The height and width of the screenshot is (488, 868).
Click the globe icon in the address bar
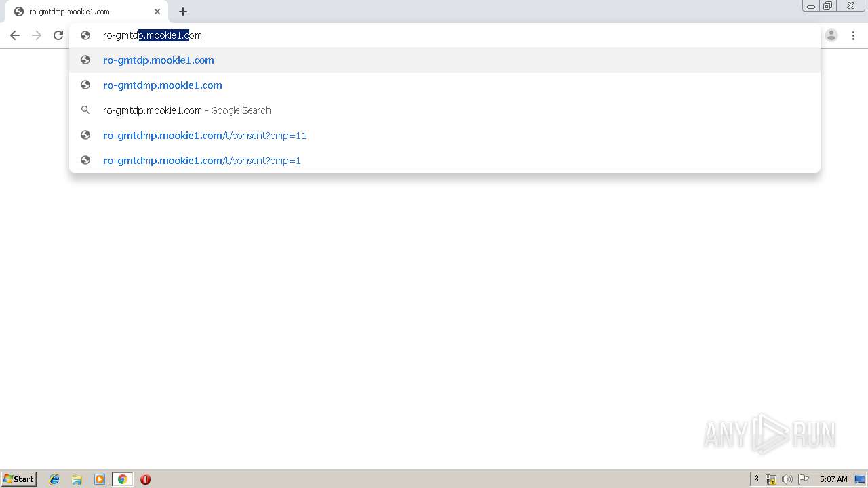85,35
